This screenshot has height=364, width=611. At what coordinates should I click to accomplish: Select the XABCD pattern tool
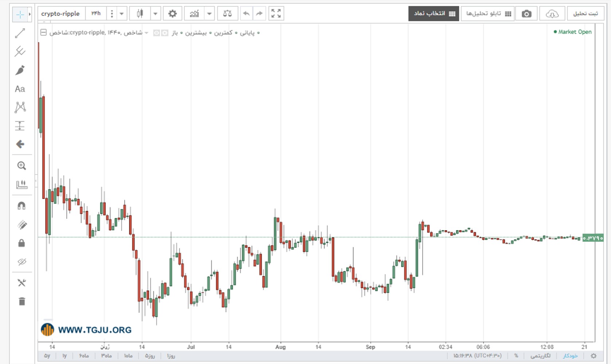click(20, 107)
